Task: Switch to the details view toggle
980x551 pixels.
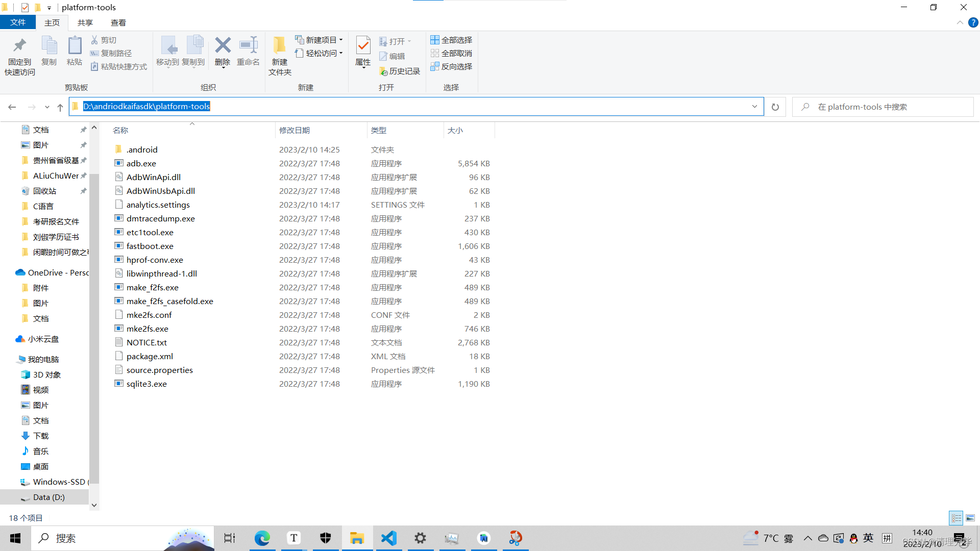Action: pyautogui.click(x=956, y=518)
